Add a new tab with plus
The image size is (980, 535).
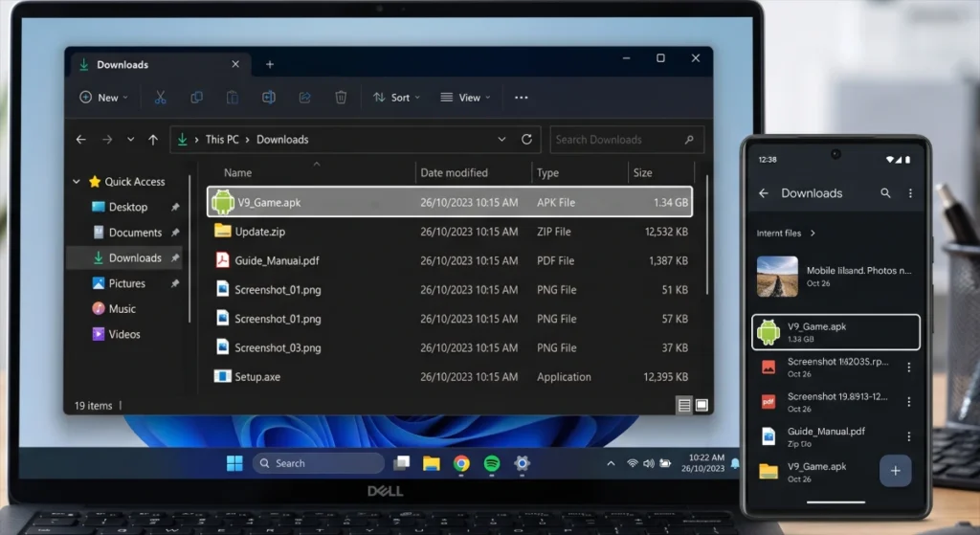[269, 64]
